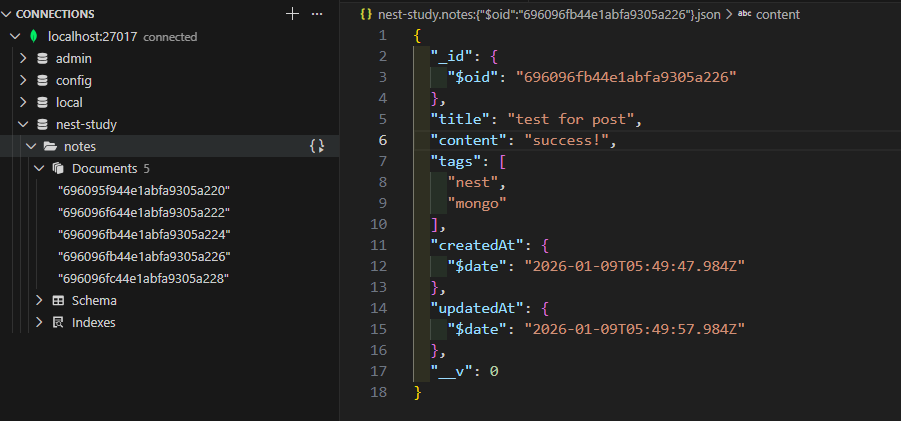Open document 696096fc44e1abfa9305a228

point(144,278)
